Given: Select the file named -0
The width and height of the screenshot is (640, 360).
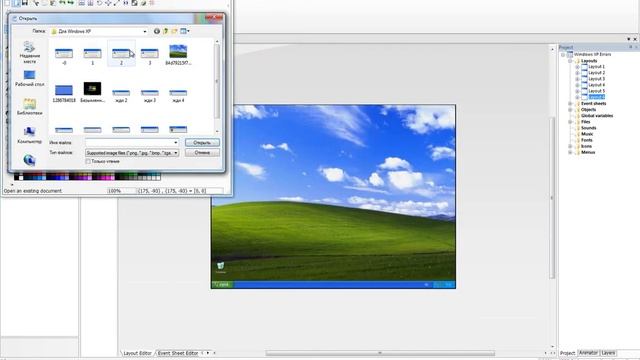Looking at the screenshot, I should tap(64, 56).
